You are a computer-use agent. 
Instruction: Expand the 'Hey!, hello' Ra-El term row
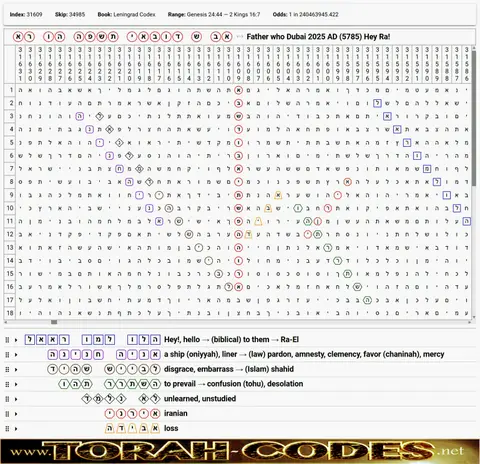16,340
